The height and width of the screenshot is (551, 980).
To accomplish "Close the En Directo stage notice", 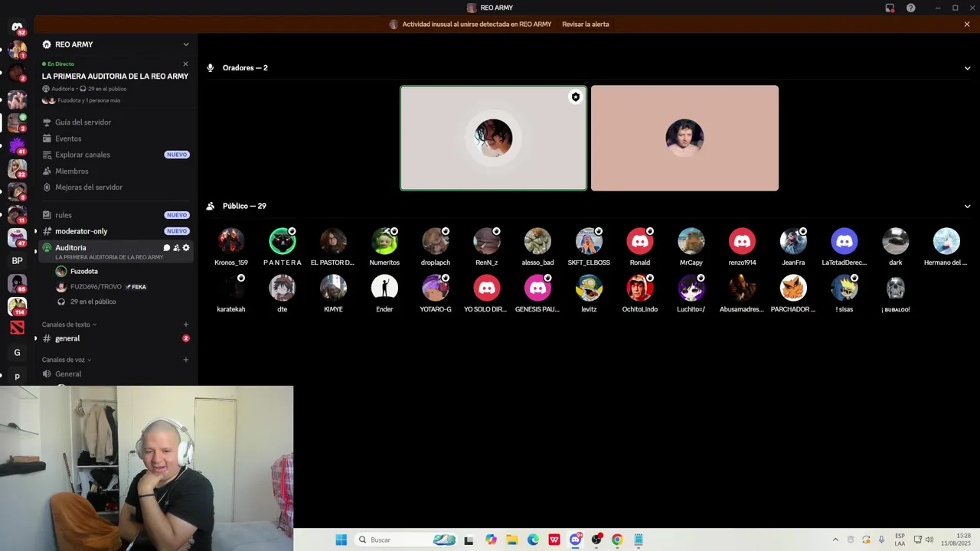I will [x=185, y=64].
